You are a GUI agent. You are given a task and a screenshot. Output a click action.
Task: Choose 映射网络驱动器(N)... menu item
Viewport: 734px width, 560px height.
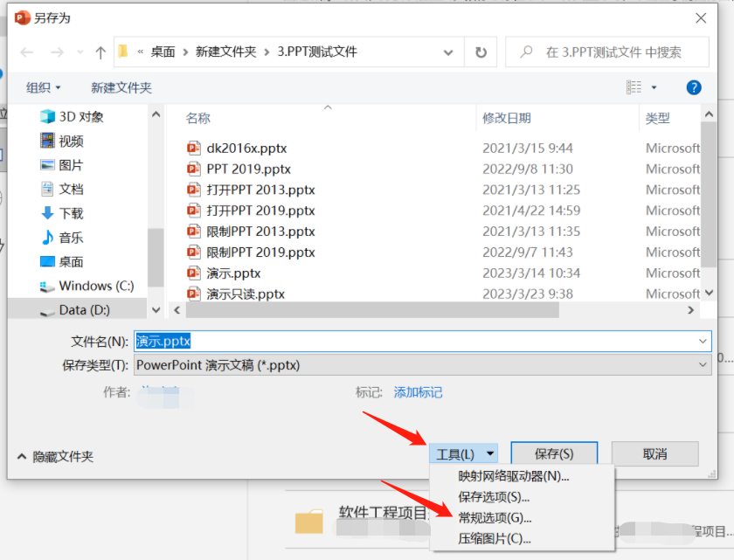[x=514, y=476]
